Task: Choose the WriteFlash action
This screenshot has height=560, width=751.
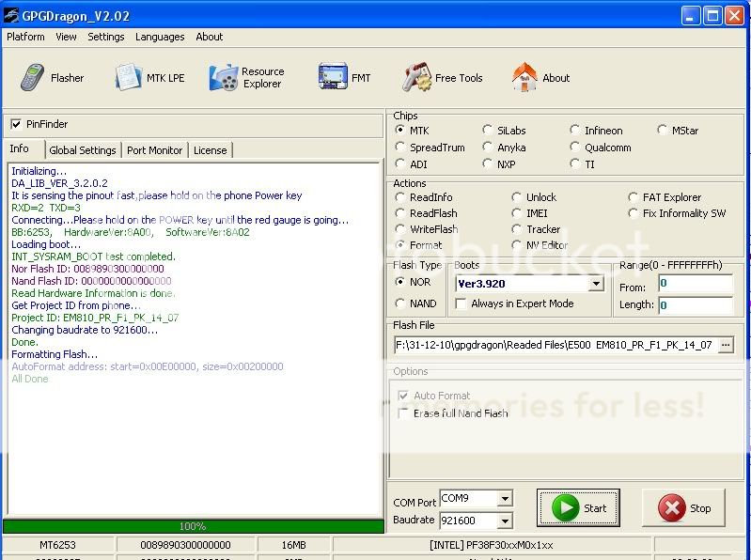Action: 399,228
